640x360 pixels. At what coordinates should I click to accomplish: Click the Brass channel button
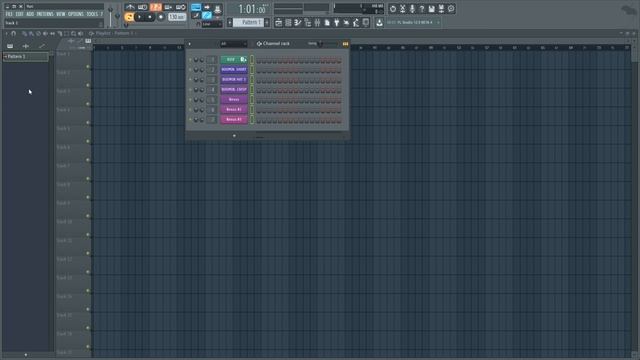coord(234,100)
